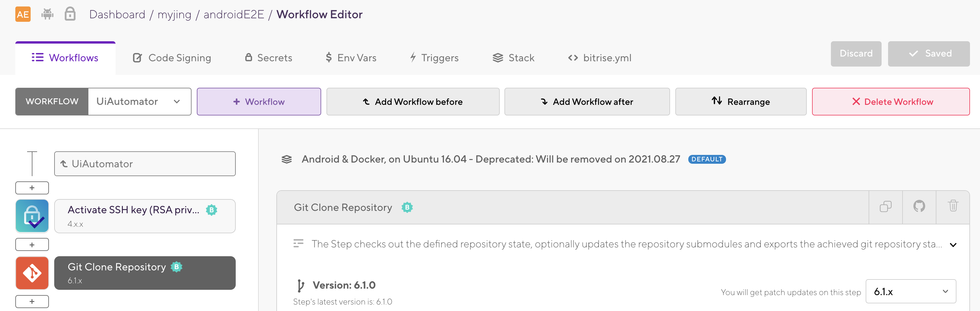
Task: Click the Add Workflow before button
Action: click(x=413, y=102)
